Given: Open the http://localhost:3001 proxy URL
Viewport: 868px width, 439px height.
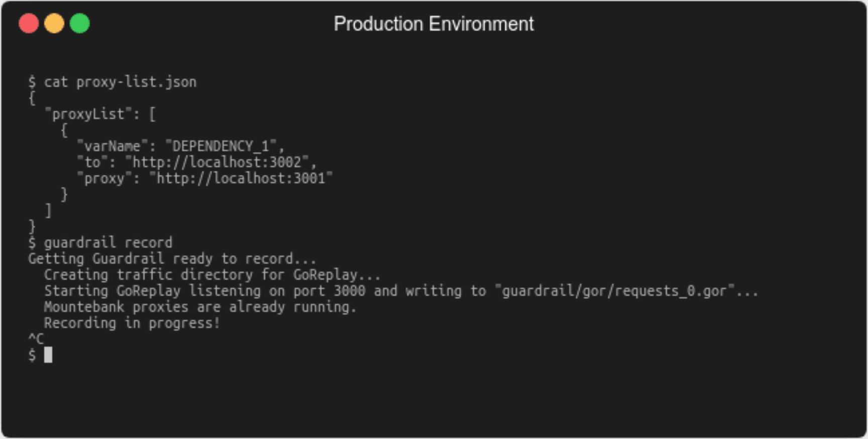Looking at the screenshot, I should tap(241, 178).
